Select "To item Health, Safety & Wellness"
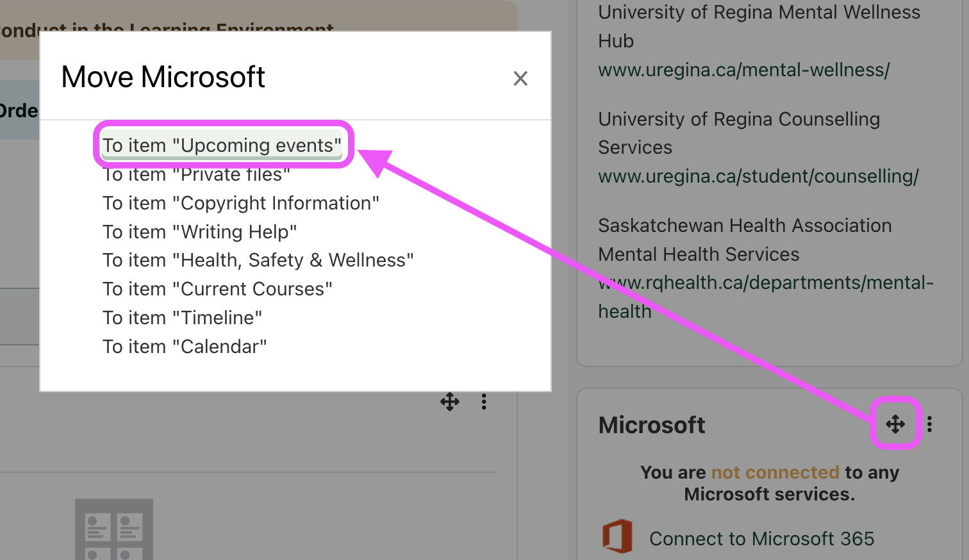This screenshot has width=969, height=560. coord(258,260)
